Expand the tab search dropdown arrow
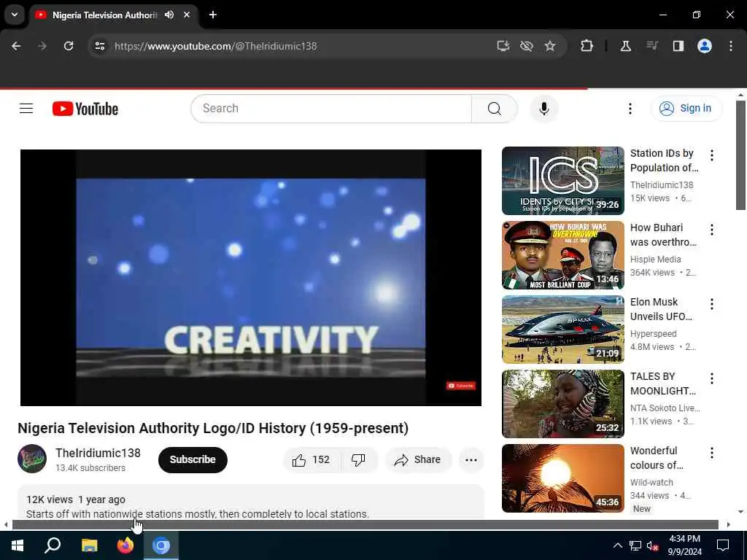 15,15
